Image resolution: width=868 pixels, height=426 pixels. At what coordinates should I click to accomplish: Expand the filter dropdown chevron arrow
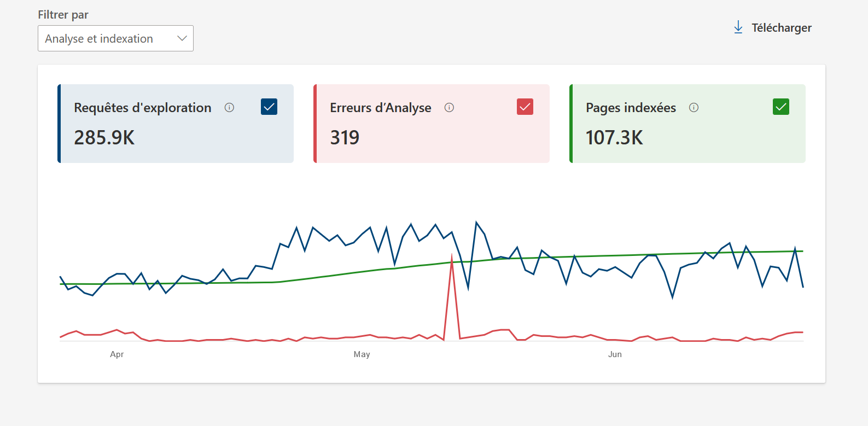click(182, 38)
